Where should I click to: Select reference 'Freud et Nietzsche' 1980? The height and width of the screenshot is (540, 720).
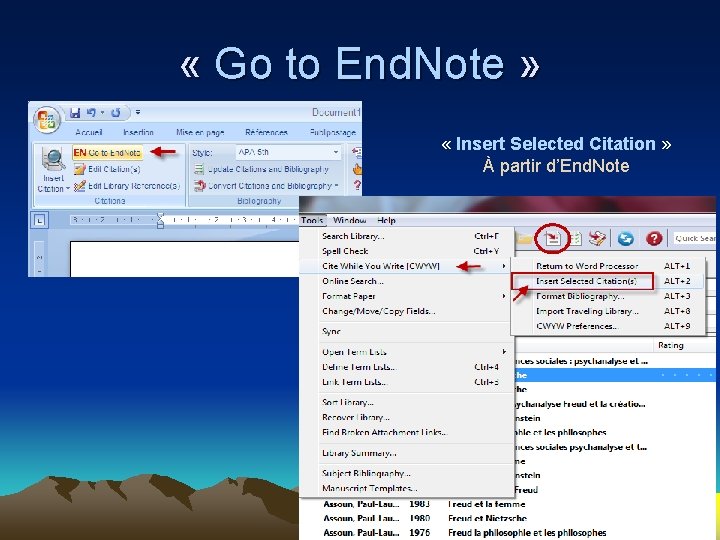(x=487, y=518)
